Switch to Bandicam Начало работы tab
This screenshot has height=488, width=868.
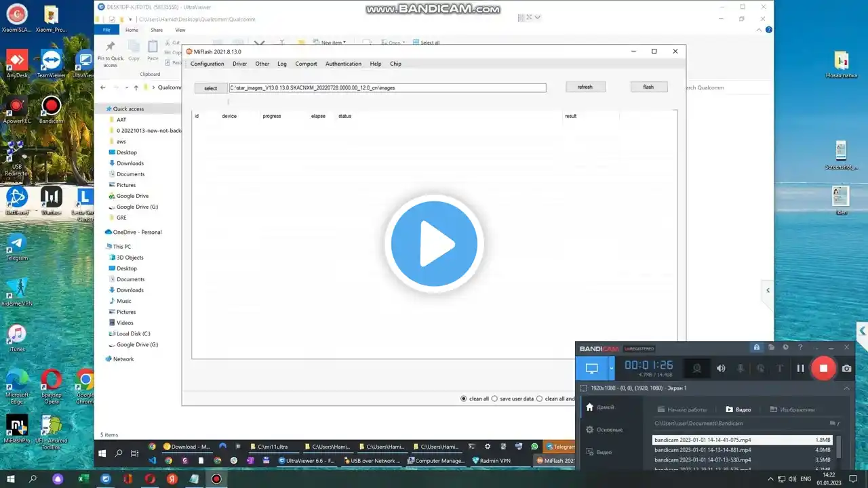click(x=682, y=409)
